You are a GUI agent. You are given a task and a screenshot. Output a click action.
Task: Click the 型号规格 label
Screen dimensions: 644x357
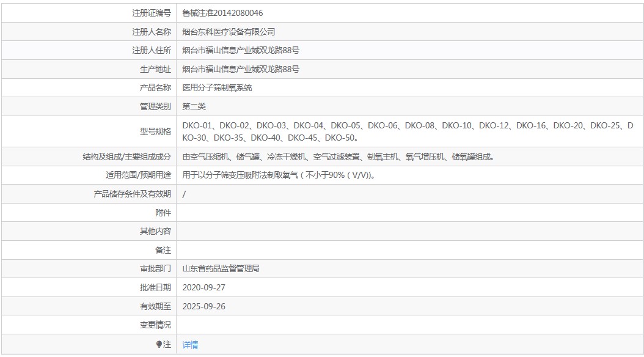click(x=155, y=131)
